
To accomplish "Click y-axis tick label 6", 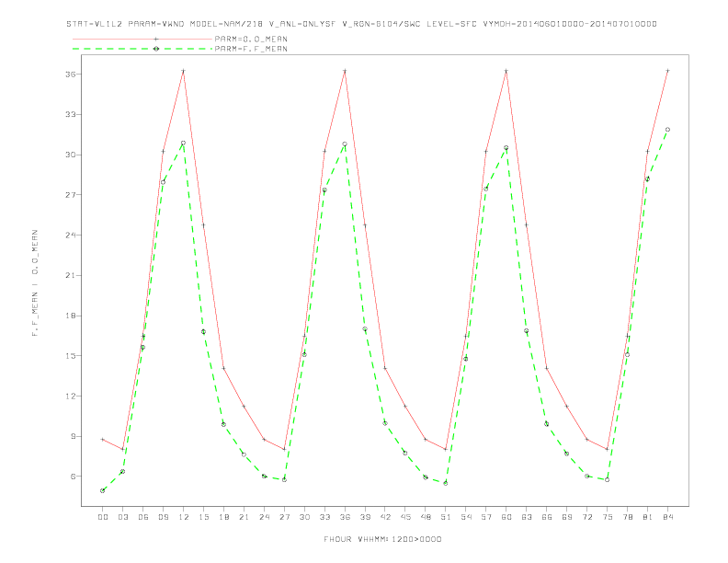I will pos(74,477).
